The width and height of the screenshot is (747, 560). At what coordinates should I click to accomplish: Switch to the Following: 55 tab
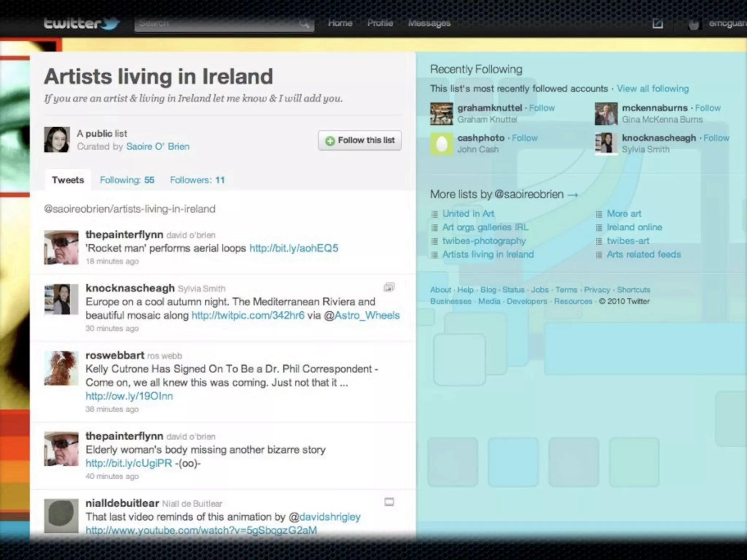[127, 180]
